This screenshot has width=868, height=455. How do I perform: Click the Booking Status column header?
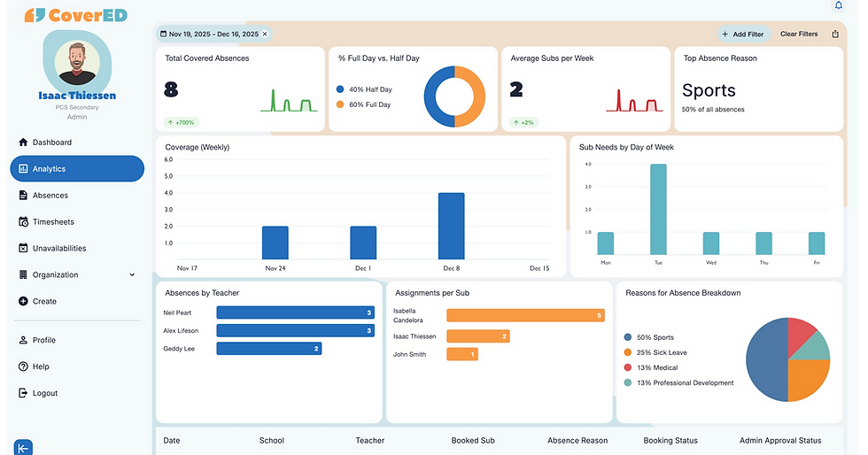click(670, 441)
